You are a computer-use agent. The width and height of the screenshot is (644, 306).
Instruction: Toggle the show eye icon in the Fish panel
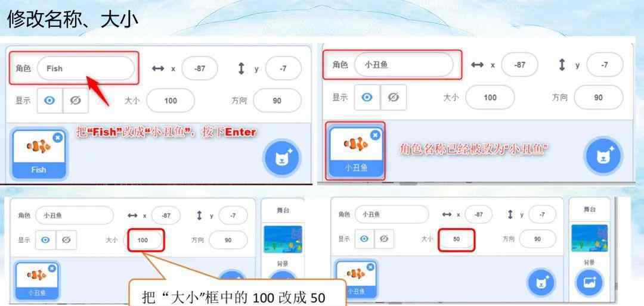[49, 100]
